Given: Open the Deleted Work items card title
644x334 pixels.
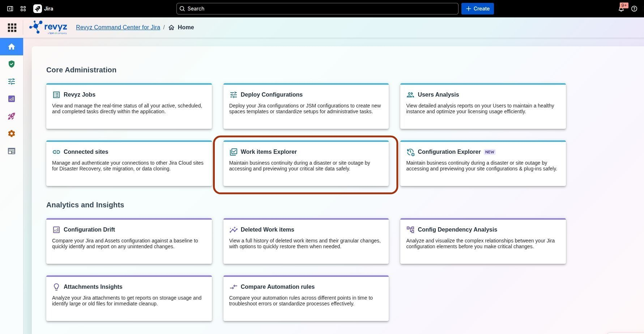Looking at the screenshot, I should [x=268, y=230].
